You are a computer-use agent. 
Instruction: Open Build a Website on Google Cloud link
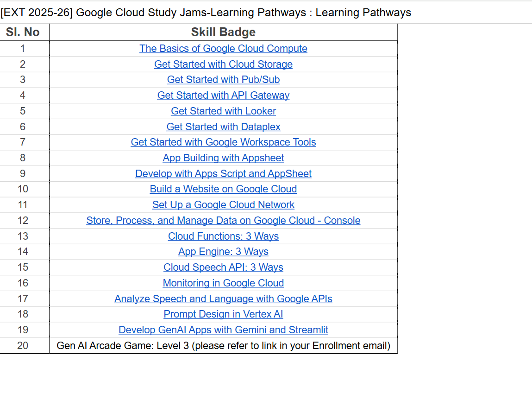click(x=224, y=189)
